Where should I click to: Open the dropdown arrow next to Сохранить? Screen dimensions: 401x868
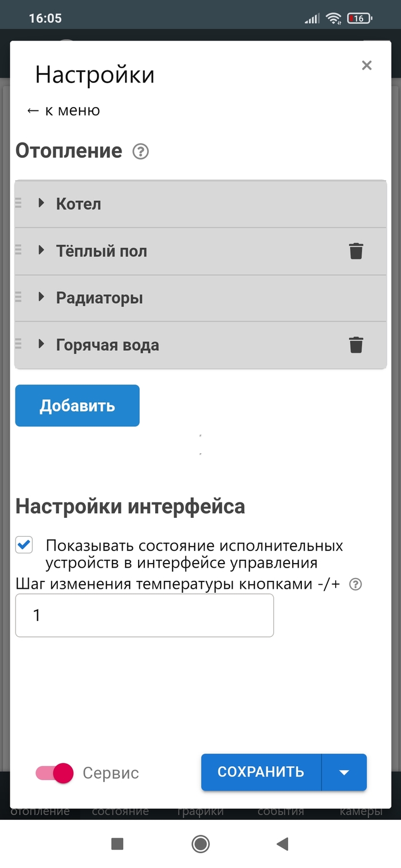tap(344, 772)
